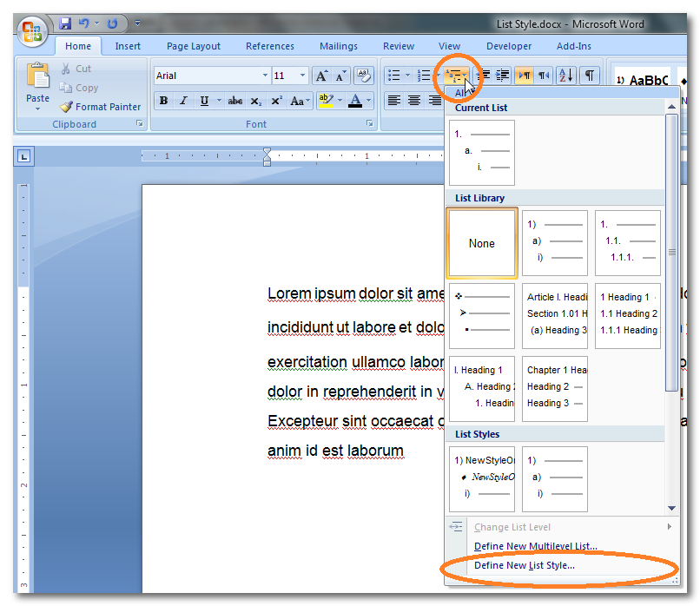
Task: Click the yellow text highlight color
Action: point(325,101)
